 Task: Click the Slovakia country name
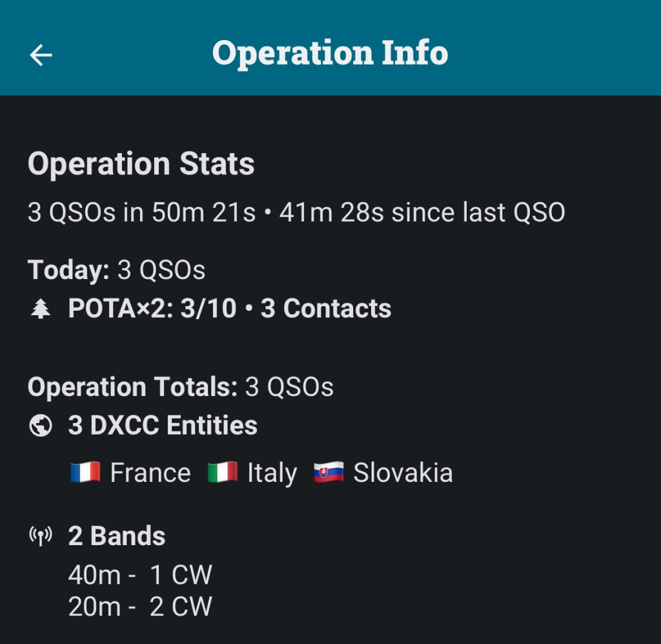(403, 473)
